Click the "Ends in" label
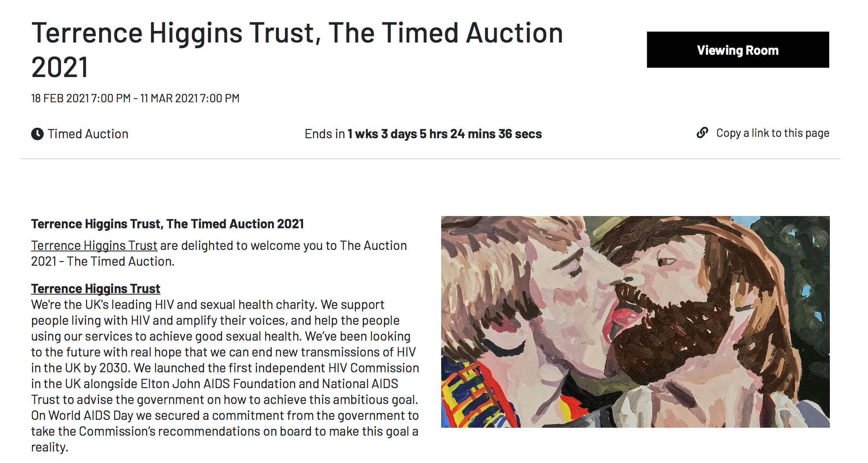The height and width of the screenshot is (463, 868). (x=325, y=134)
